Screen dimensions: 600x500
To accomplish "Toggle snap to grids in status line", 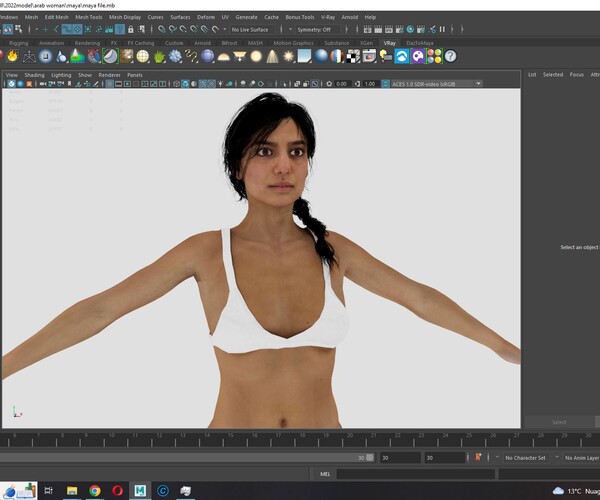I will pos(162,29).
